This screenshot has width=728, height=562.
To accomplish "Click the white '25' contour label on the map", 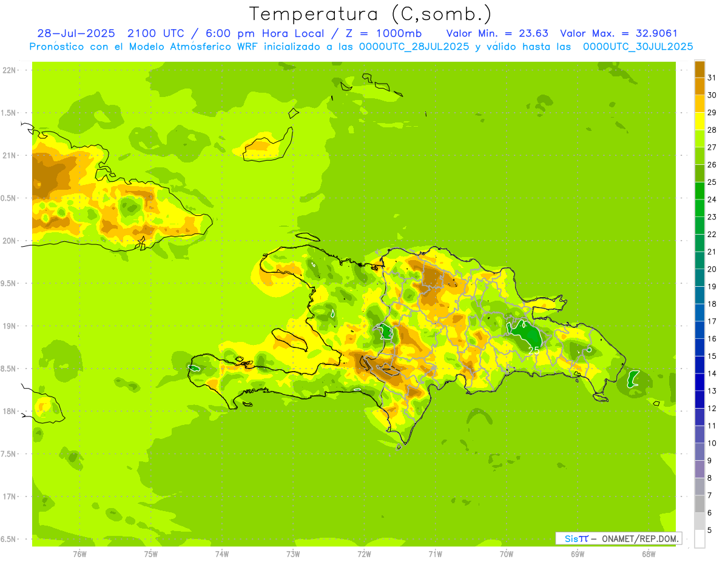I will (x=534, y=350).
